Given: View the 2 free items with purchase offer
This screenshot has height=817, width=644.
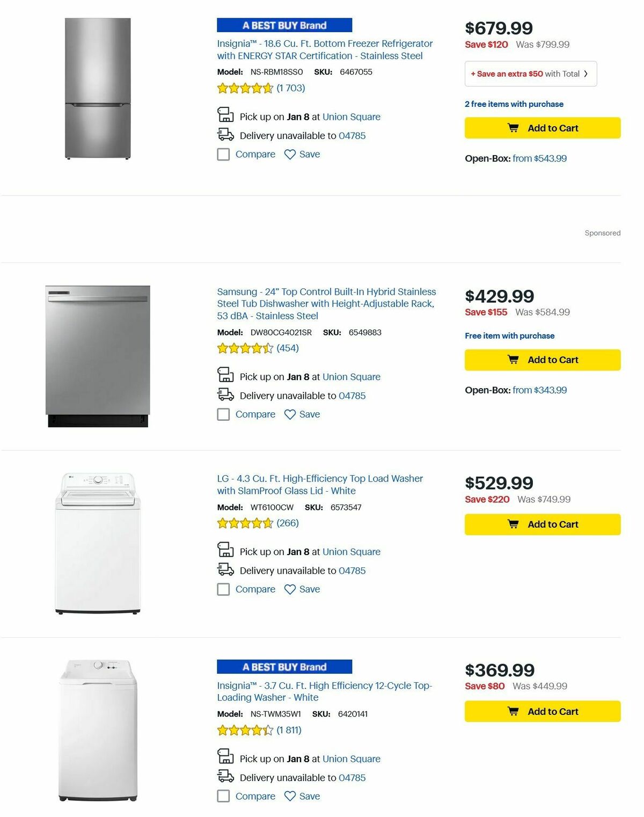Looking at the screenshot, I should [513, 104].
